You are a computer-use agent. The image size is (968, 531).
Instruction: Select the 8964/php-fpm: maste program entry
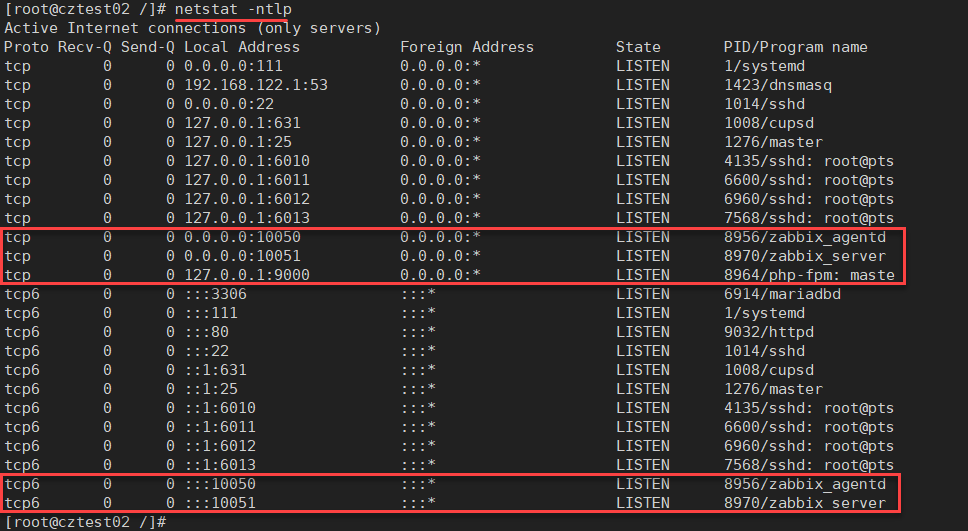tap(809, 275)
